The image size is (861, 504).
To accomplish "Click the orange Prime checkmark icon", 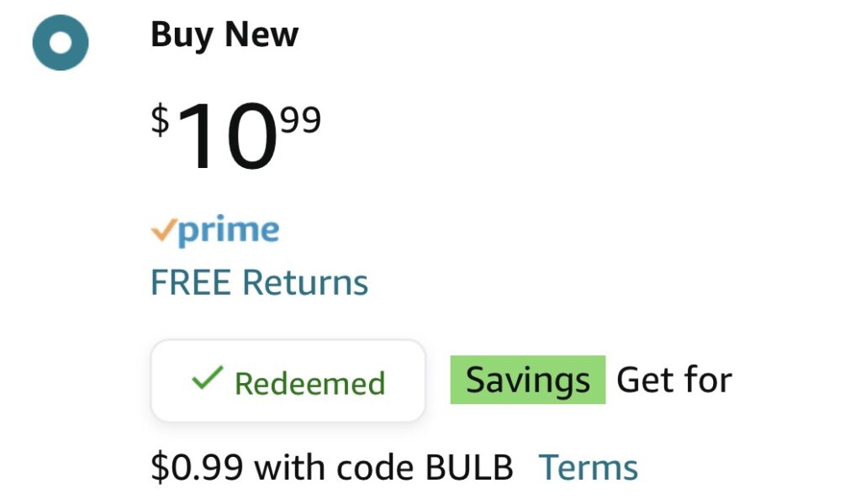I will click(164, 230).
